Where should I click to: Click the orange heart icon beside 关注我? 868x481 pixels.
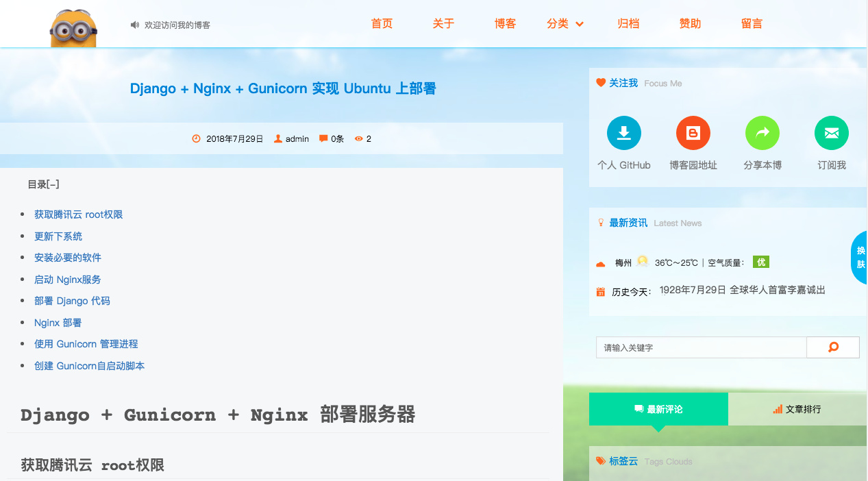pyautogui.click(x=601, y=83)
